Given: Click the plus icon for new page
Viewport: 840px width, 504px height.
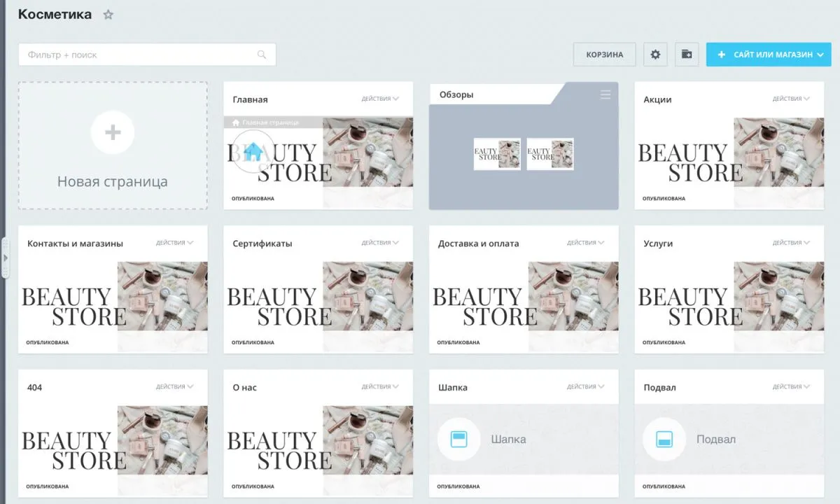Looking at the screenshot, I should click(113, 132).
